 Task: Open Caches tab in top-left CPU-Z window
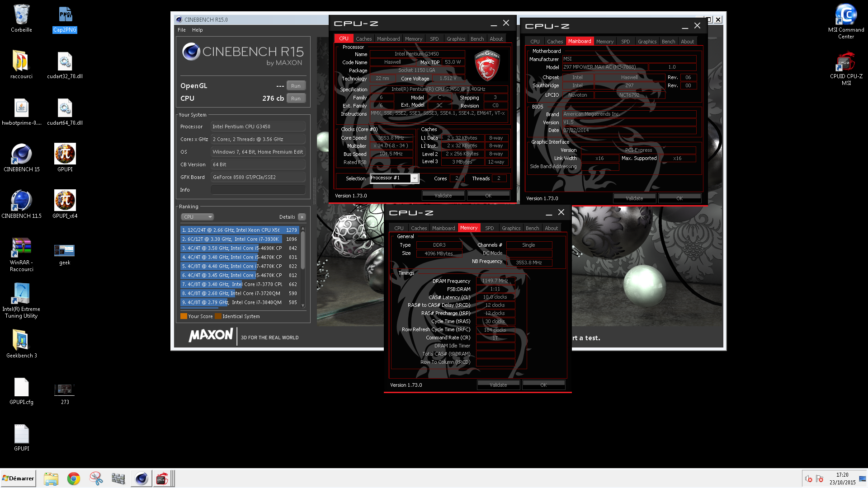[363, 39]
